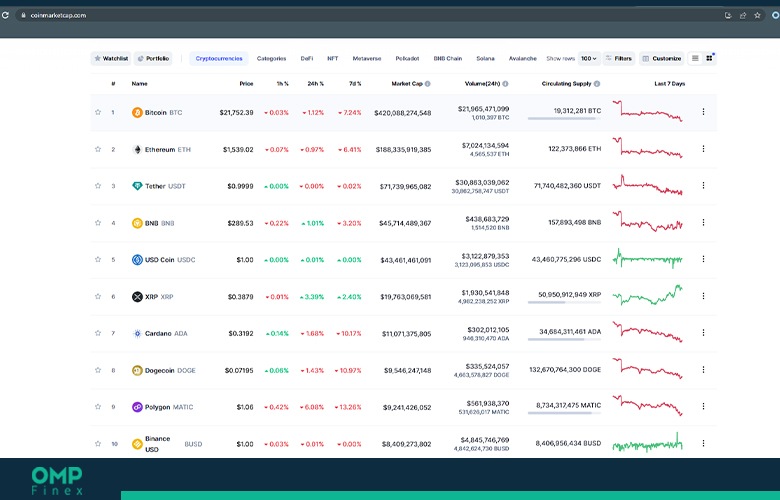
Task: Click the USD Coin logo
Action: [x=137, y=260]
